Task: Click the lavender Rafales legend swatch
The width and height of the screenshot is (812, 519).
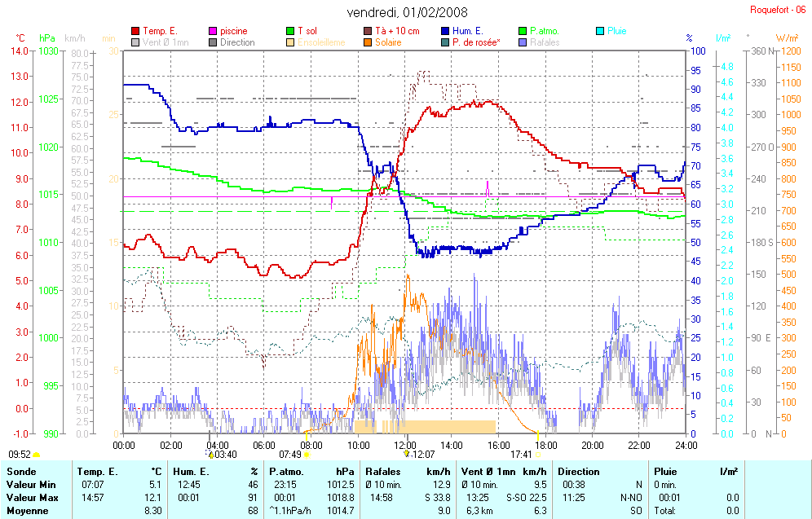Action: (523, 42)
